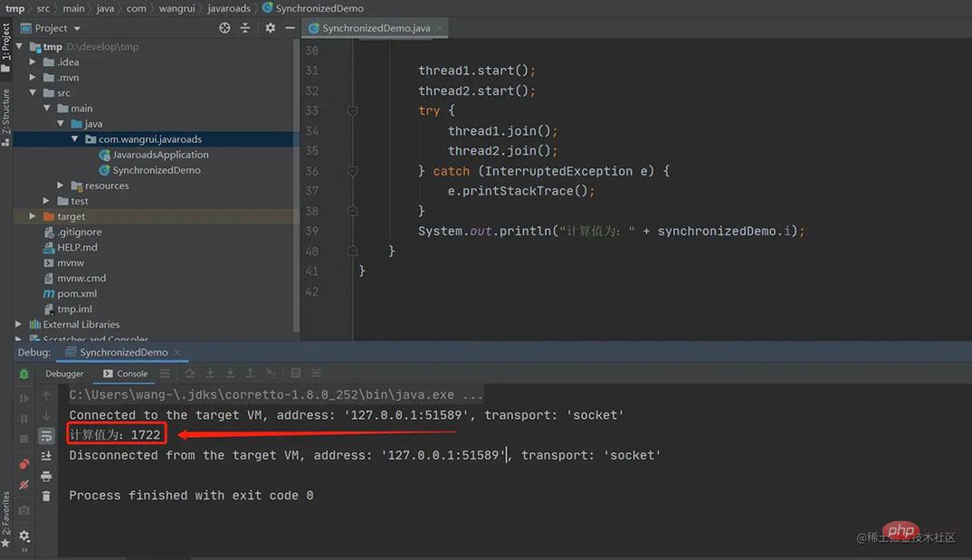Click the Trace Current Stream Chain icon

pyautogui.click(x=316, y=373)
